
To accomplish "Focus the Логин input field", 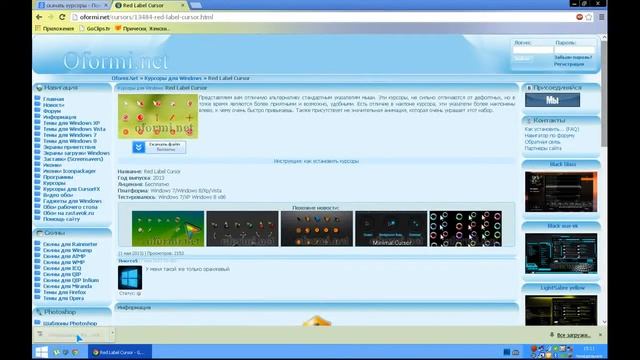I will [x=533, y=50].
